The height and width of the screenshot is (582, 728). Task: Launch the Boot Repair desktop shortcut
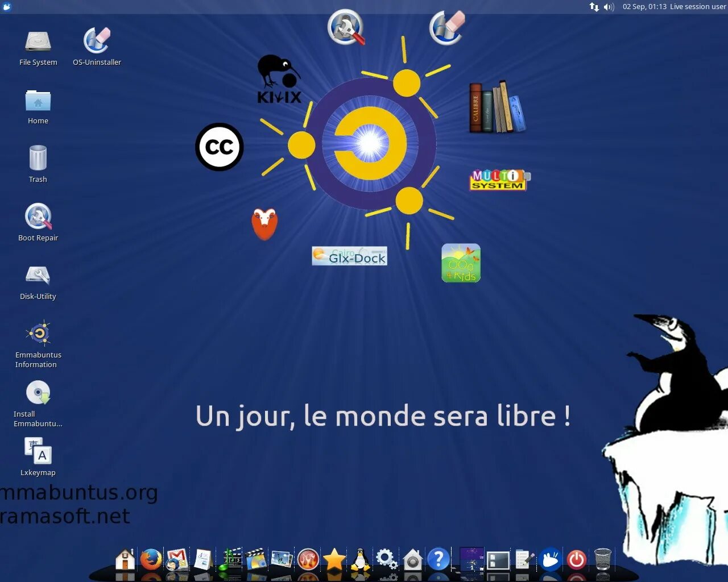coord(38,222)
